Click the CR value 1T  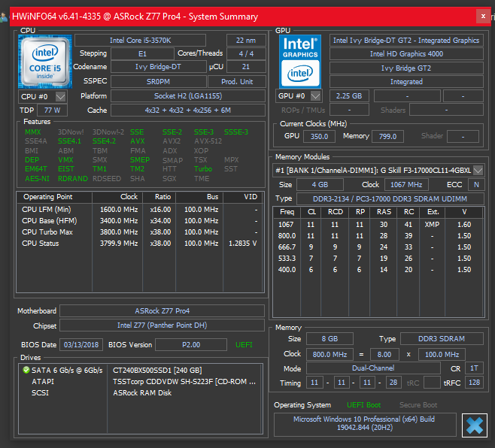pyautogui.click(x=474, y=368)
